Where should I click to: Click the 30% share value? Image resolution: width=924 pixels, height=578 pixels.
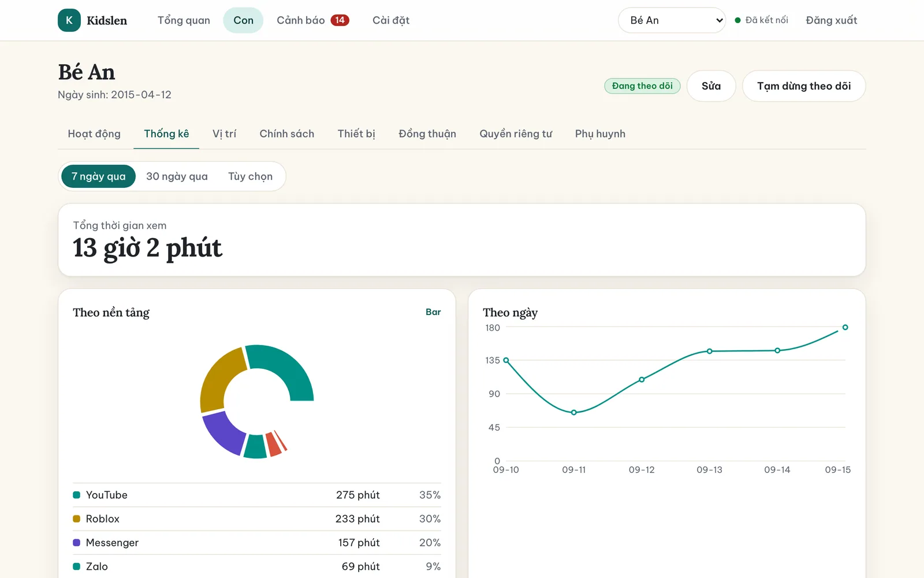(x=430, y=518)
